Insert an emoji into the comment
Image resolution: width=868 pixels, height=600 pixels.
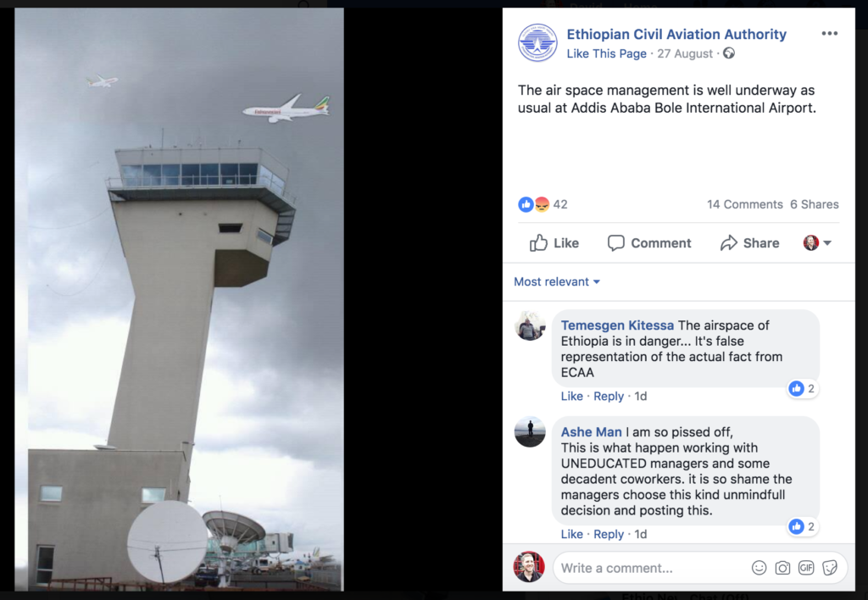(759, 568)
